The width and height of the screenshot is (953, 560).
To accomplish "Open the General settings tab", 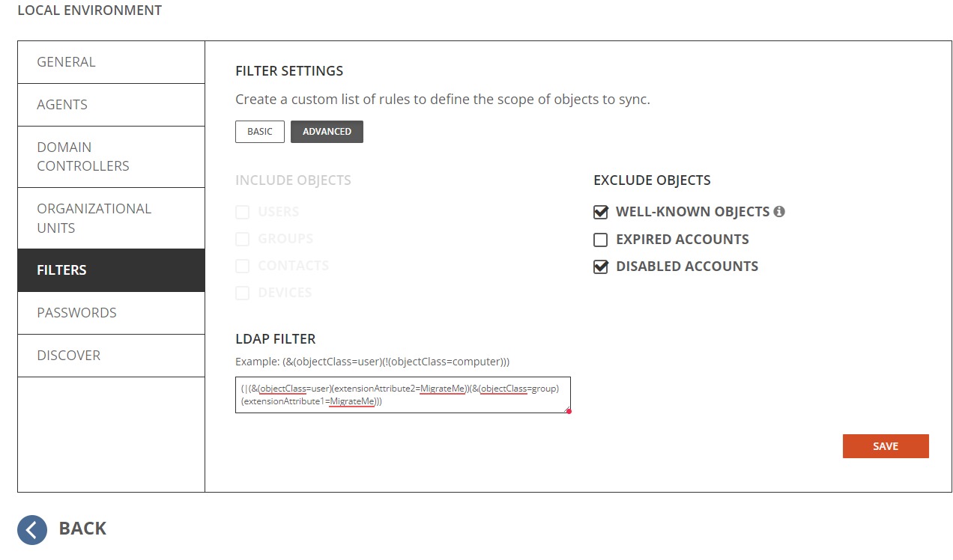I will (111, 62).
